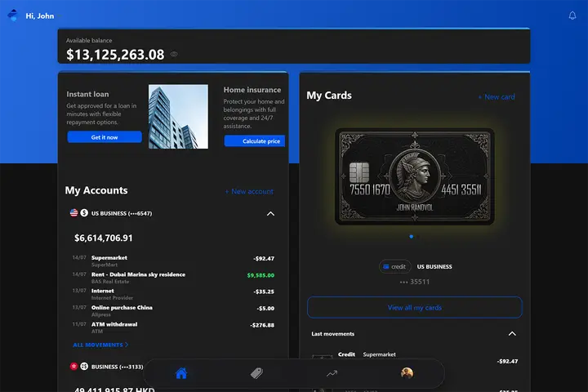Click Get it now loan button
This screenshot has width=588, height=392.
pyautogui.click(x=105, y=137)
